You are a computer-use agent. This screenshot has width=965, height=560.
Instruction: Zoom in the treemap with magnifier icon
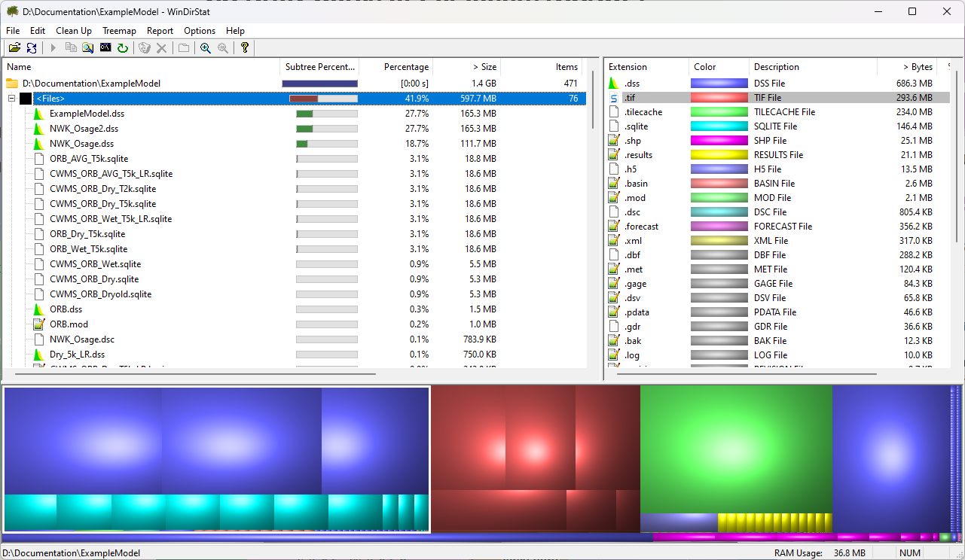tap(206, 48)
